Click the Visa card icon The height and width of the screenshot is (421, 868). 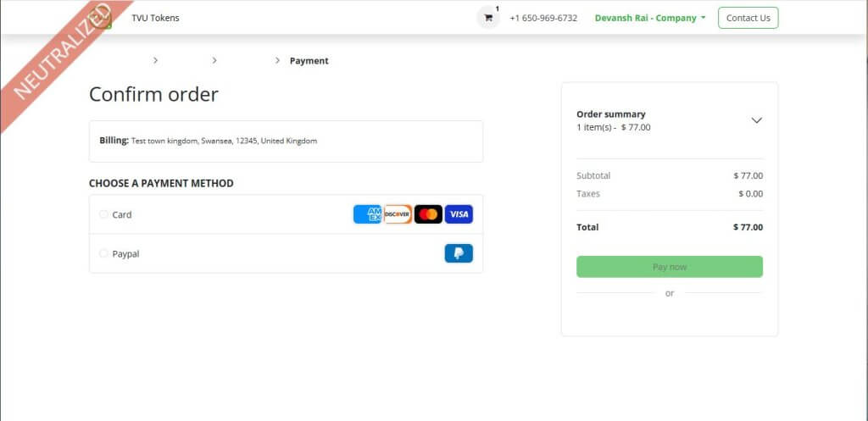point(459,214)
